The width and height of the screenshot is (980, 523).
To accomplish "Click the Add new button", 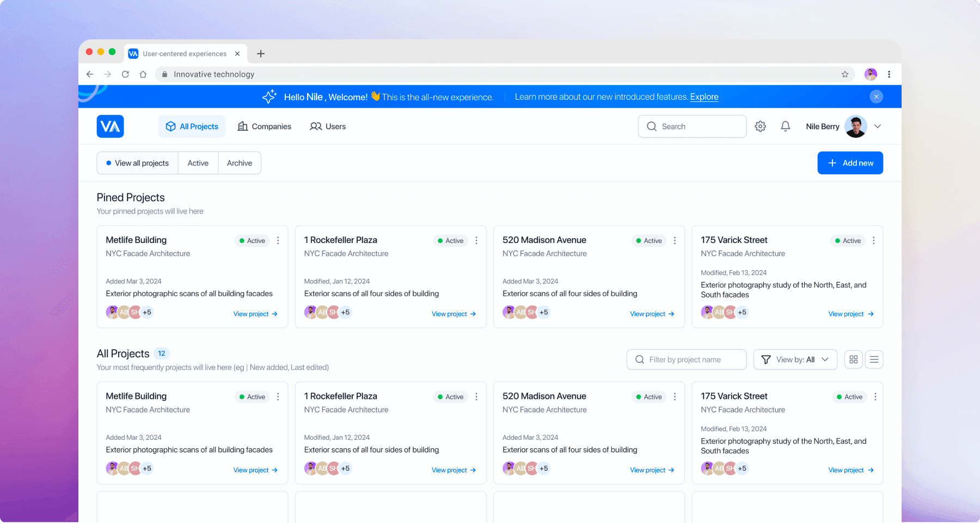I will coord(850,163).
